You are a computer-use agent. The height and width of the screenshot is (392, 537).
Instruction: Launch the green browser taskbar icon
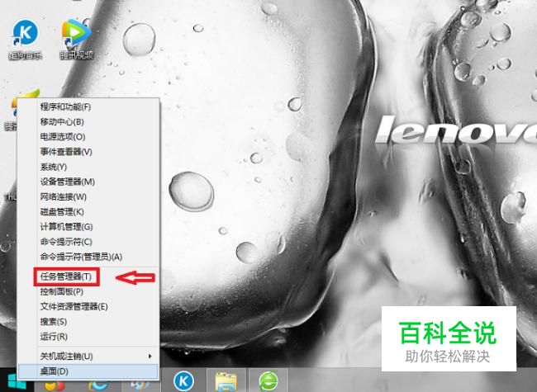[x=268, y=380]
